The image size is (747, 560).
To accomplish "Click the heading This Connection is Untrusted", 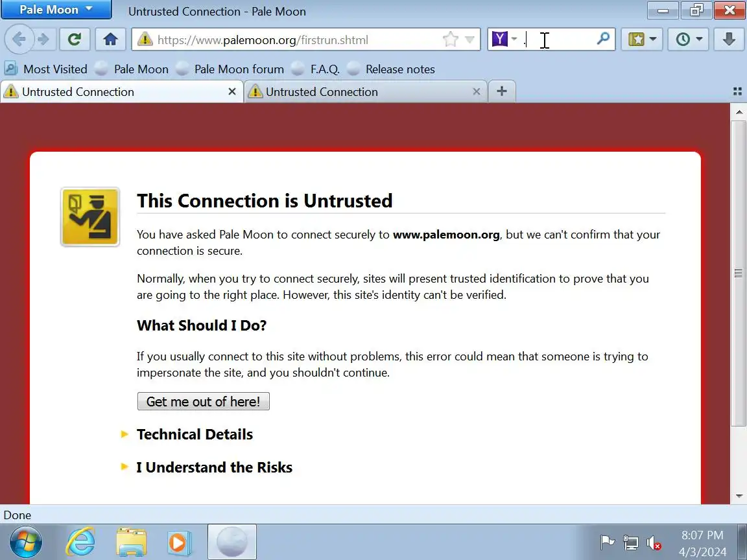I will tap(265, 200).
